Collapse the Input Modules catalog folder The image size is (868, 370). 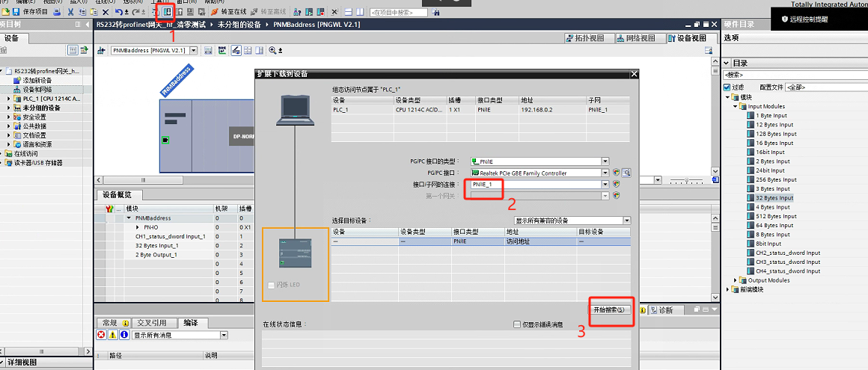coord(736,106)
